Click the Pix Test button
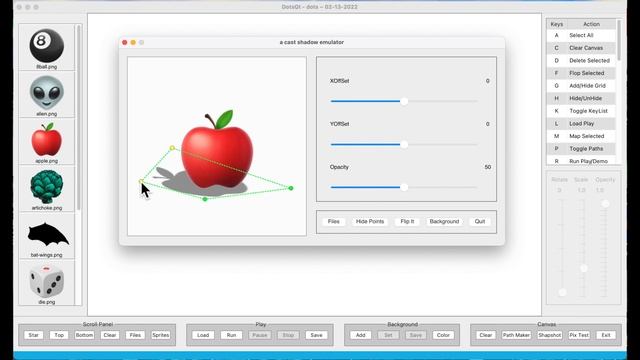Image resolution: width=640 pixels, height=360 pixels. pos(579,335)
